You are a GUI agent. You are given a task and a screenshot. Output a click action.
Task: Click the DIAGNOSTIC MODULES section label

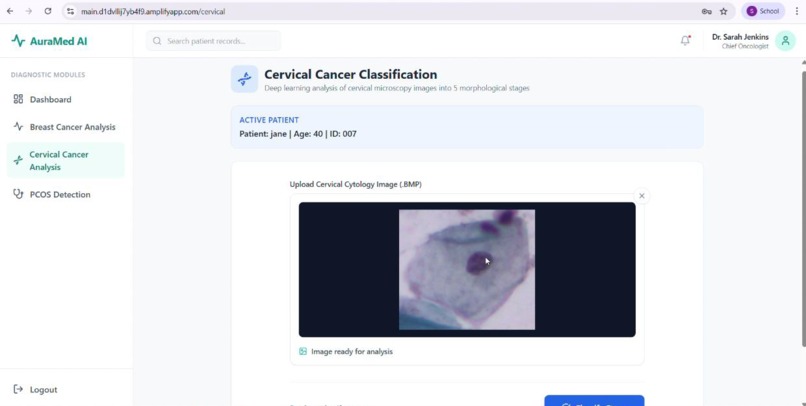click(x=48, y=75)
